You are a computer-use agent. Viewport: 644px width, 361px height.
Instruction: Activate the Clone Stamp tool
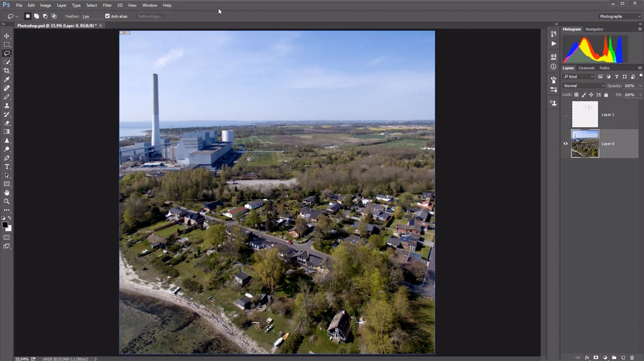pos(7,105)
